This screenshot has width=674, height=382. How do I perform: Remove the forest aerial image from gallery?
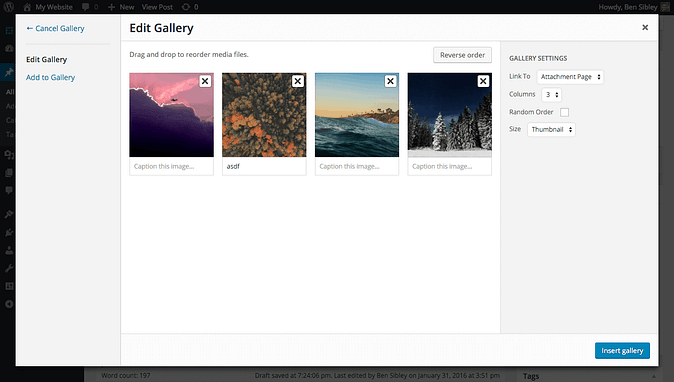tap(298, 81)
